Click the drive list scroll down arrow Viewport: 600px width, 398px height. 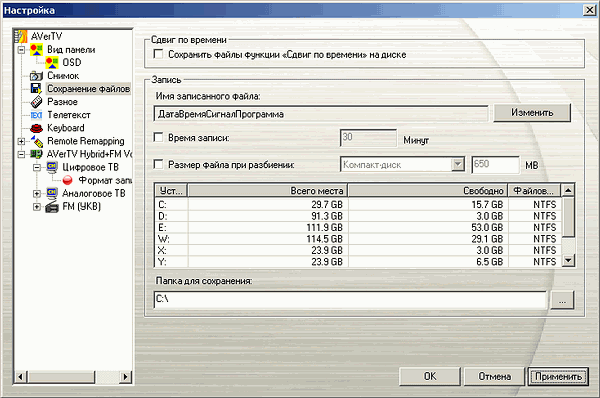point(569,261)
